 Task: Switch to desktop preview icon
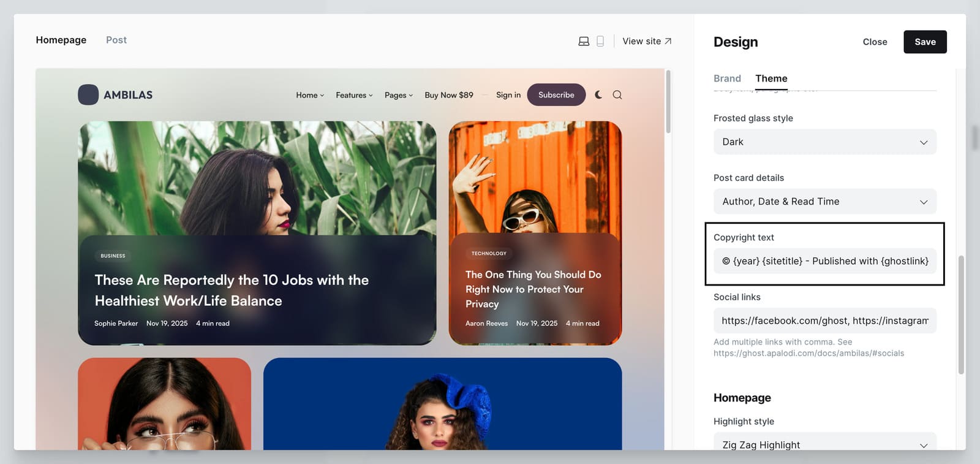click(584, 41)
